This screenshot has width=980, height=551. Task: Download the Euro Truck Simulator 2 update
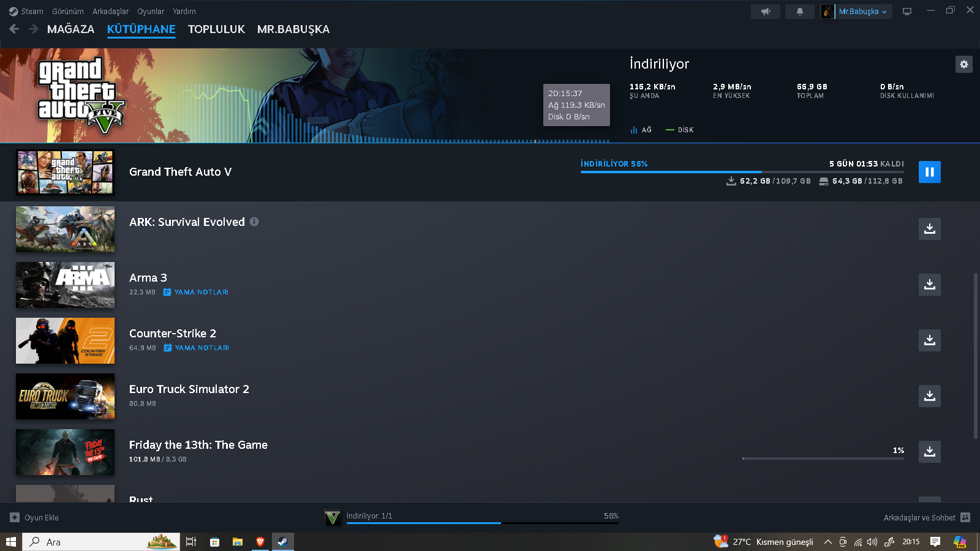[x=929, y=395]
